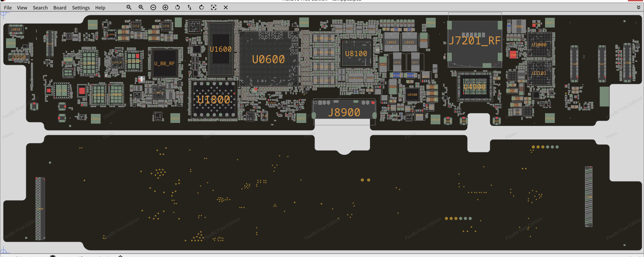Rotate the board counter-clockwise
Image resolution: width=644 pixels, height=257 pixels.
[x=177, y=7]
